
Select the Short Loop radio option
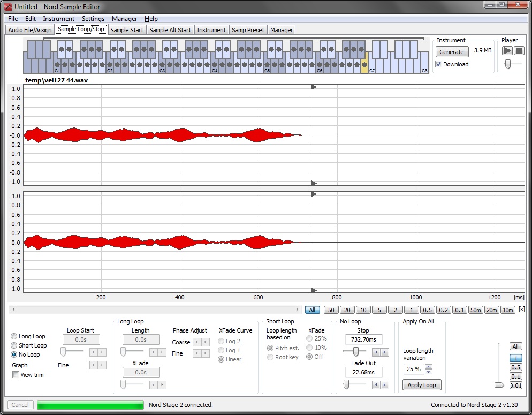[14, 345]
